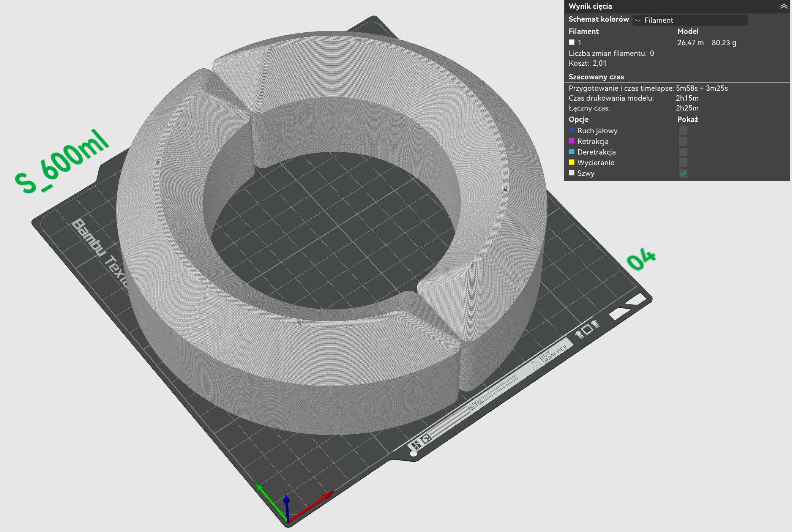Enable the Wycieranie checkbox
Viewport: 792px width, 532px height.
tap(683, 163)
